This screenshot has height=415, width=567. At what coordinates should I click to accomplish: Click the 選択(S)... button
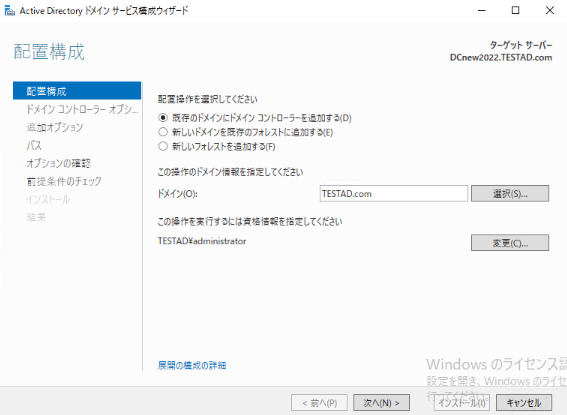pyautogui.click(x=510, y=193)
